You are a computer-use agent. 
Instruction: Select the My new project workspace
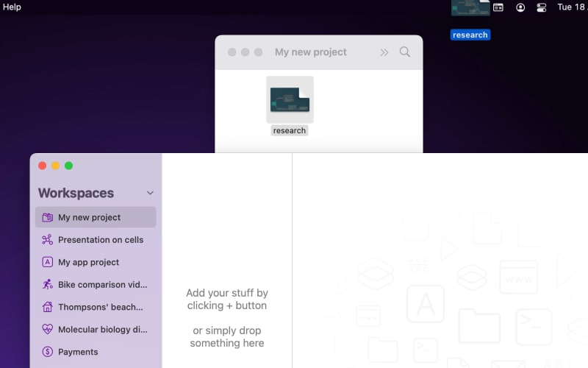(x=96, y=217)
